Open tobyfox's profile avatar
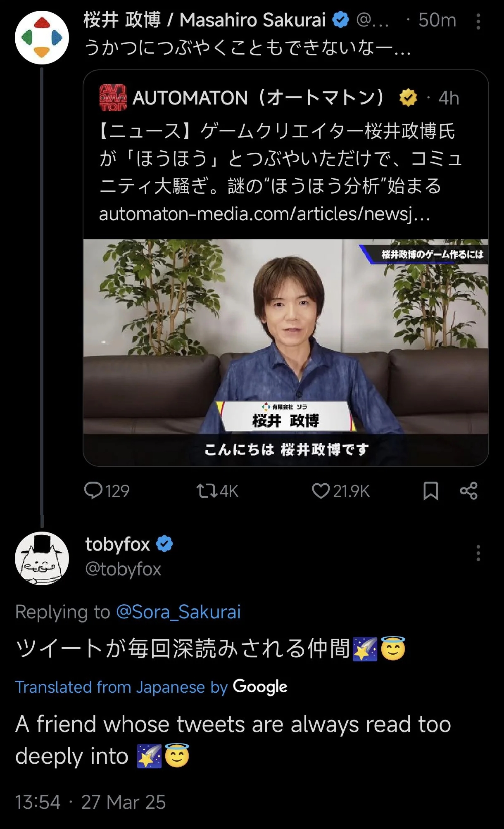This screenshot has height=829, width=504. (42, 558)
